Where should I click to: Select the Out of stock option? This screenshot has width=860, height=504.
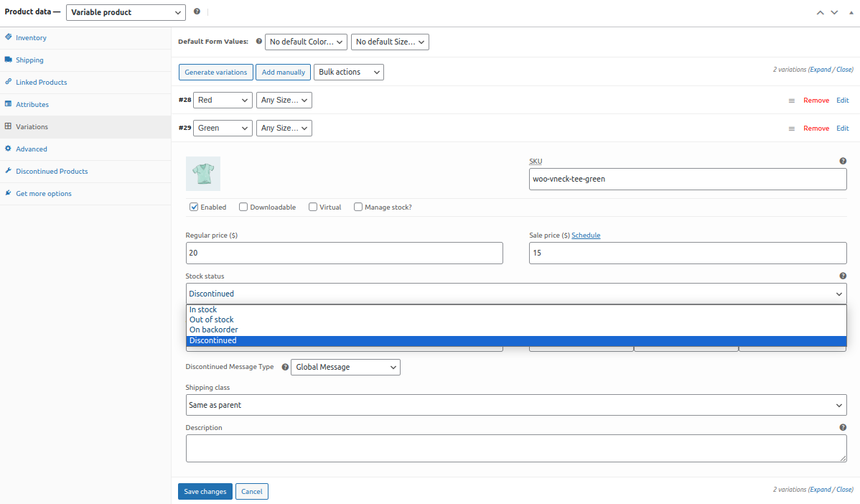click(x=212, y=320)
